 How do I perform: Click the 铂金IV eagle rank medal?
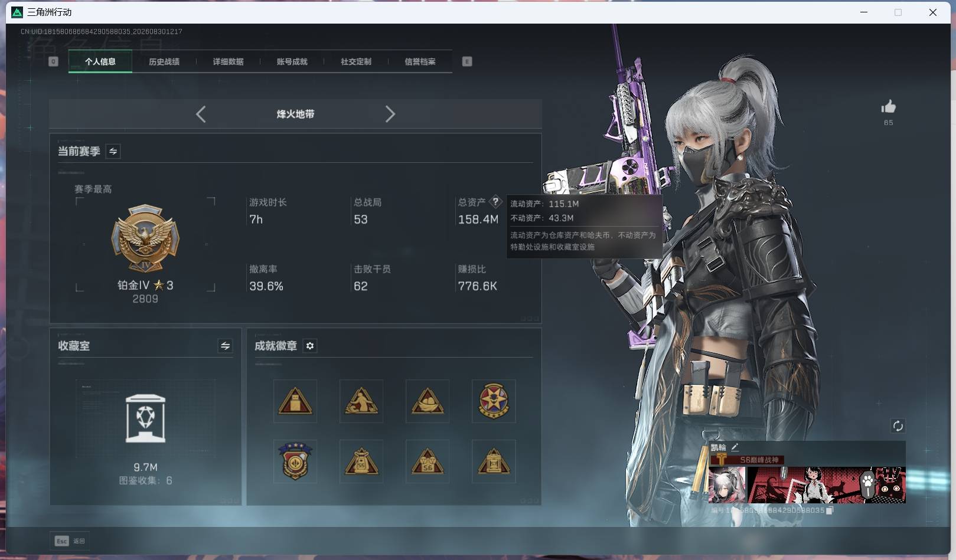(x=145, y=239)
